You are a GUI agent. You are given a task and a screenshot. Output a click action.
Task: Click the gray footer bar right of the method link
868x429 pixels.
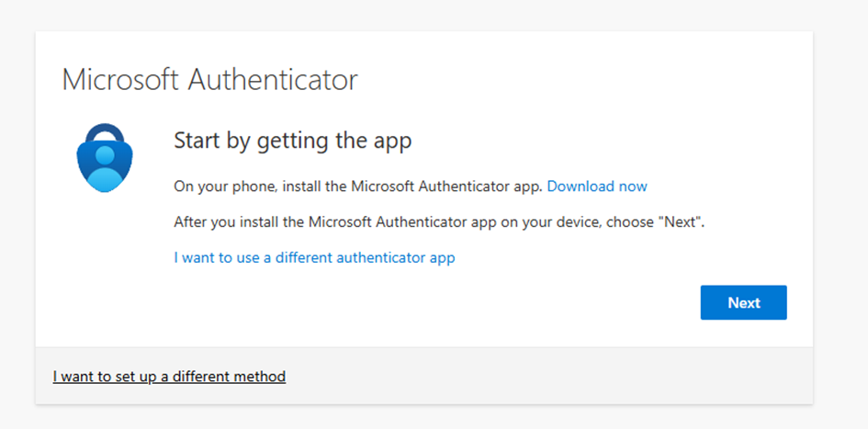click(551, 377)
